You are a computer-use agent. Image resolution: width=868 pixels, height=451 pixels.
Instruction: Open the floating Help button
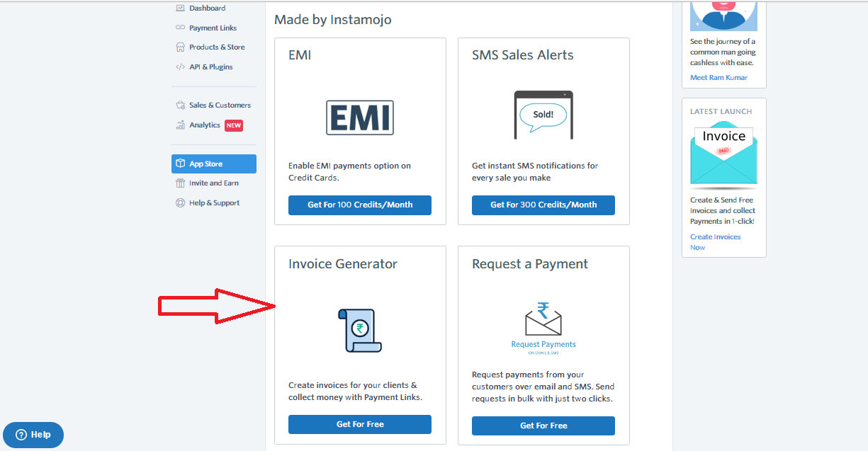(33, 435)
